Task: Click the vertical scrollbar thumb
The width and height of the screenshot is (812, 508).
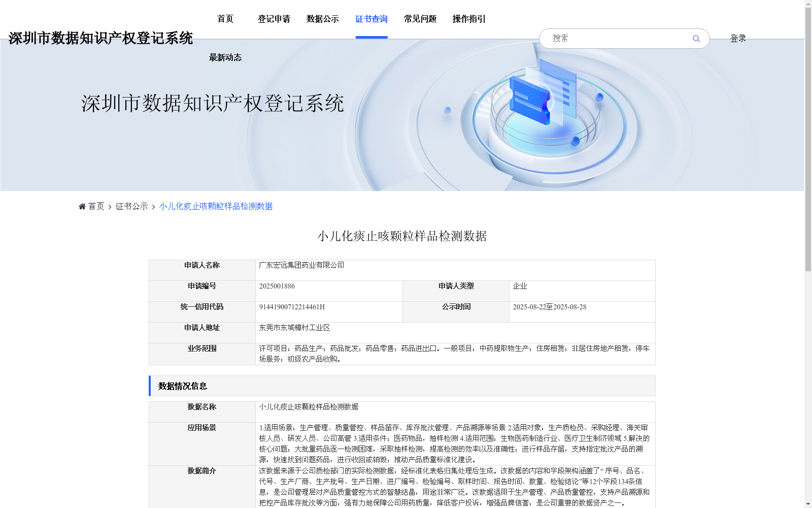Action: tap(808, 140)
